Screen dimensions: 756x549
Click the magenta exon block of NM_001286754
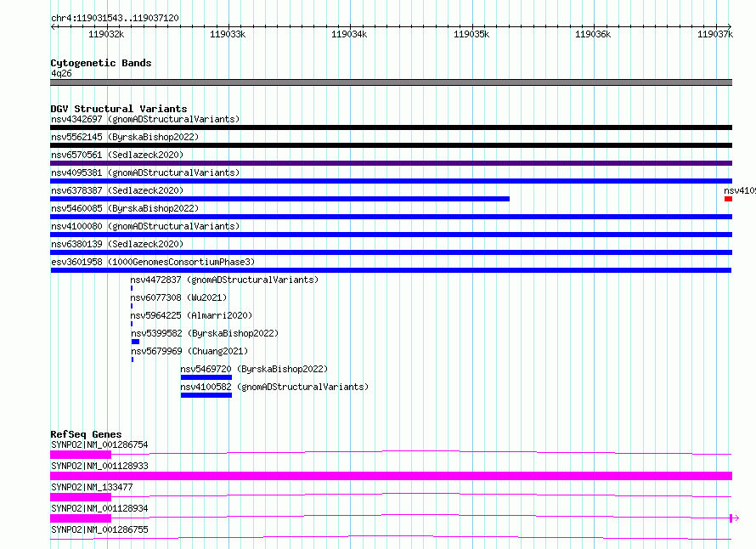click(x=81, y=455)
